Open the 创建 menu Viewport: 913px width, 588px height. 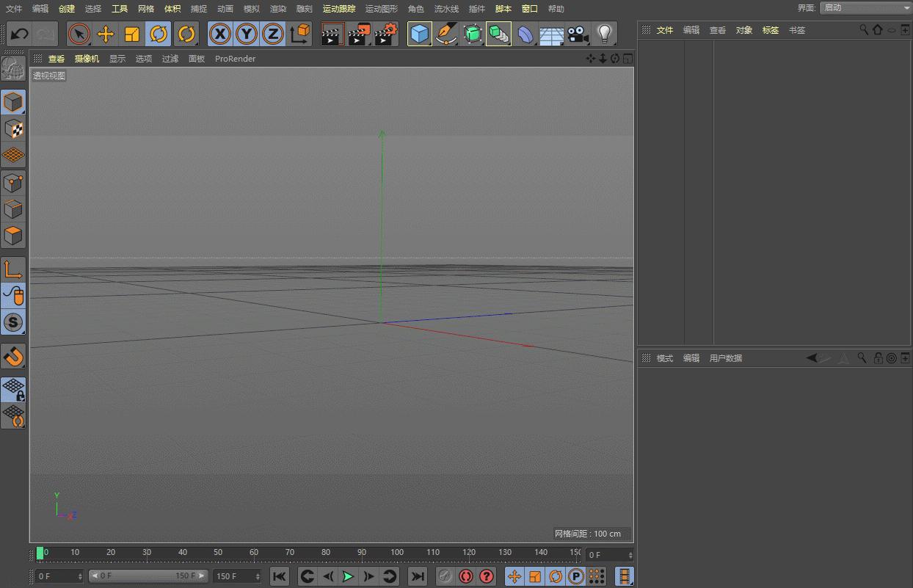pos(65,9)
